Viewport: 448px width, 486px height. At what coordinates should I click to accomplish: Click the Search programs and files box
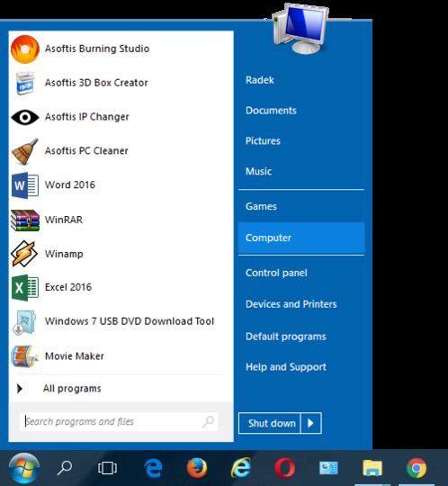119,421
